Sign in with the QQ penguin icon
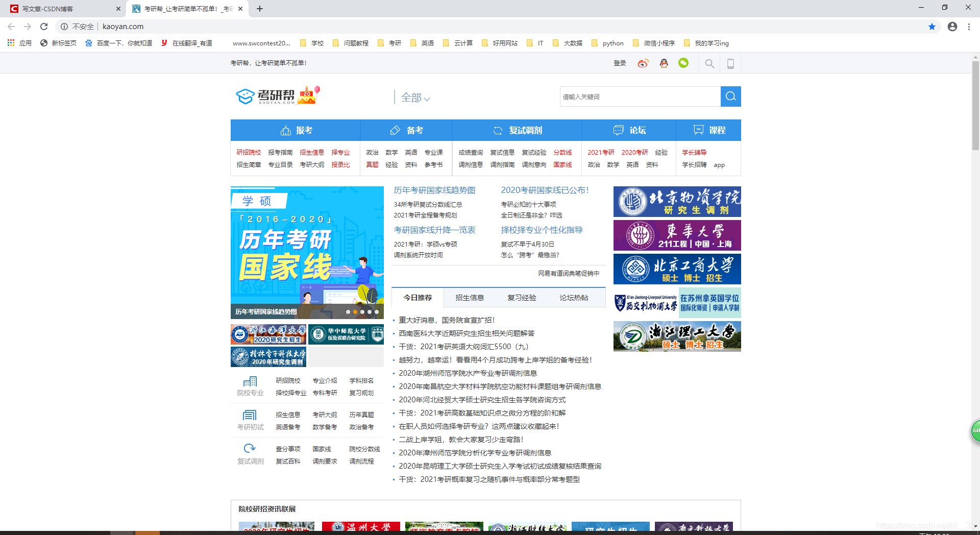This screenshot has height=535, width=980. pyautogui.click(x=663, y=63)
